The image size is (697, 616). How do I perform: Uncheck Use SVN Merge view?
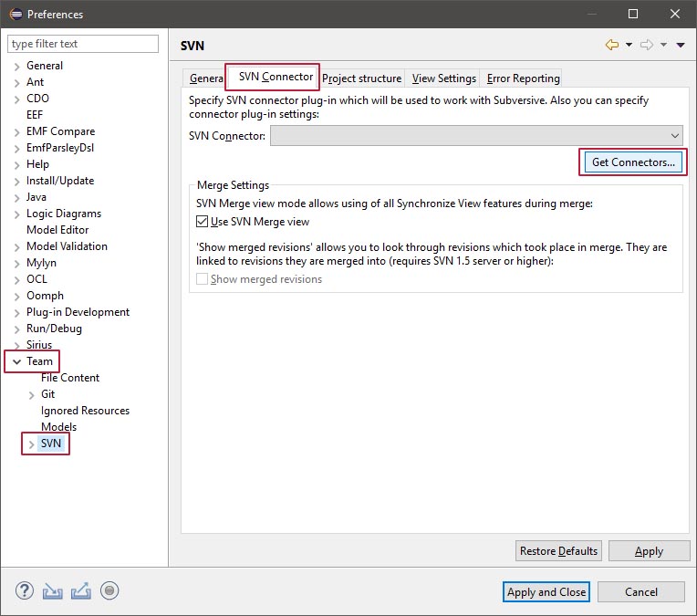click(x=203, y=221)
